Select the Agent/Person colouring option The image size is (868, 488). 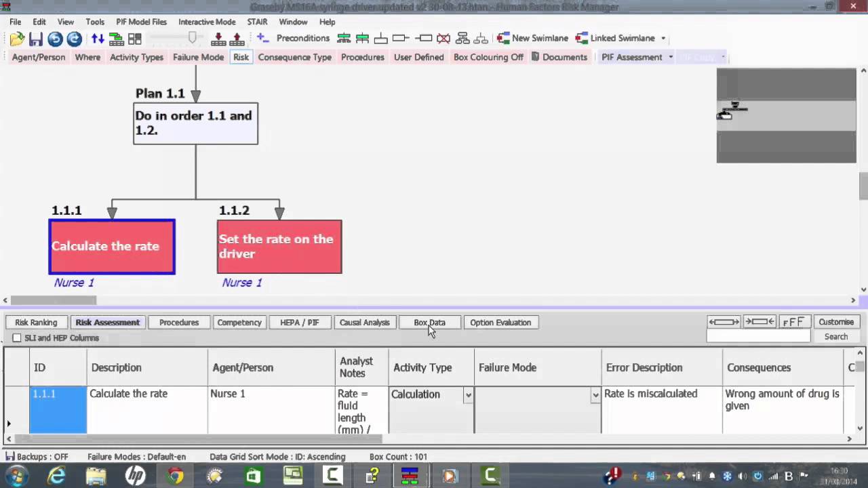tap(39, 57)
